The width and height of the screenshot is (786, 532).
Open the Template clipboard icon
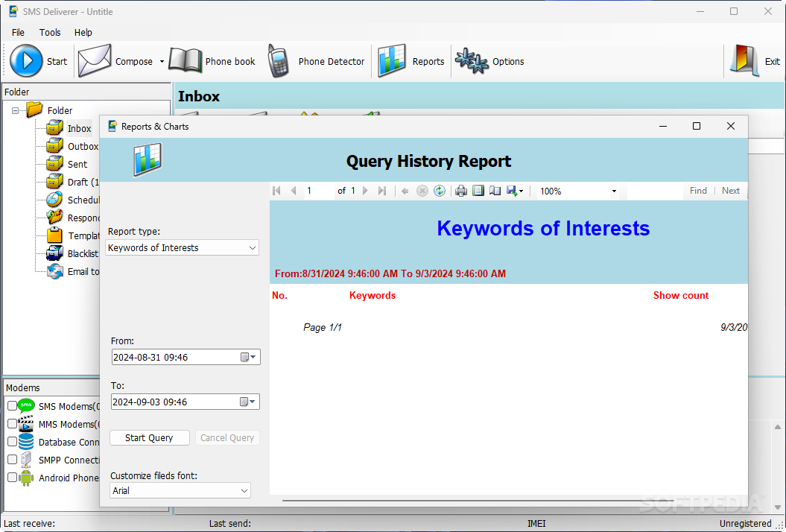(54, 235)
